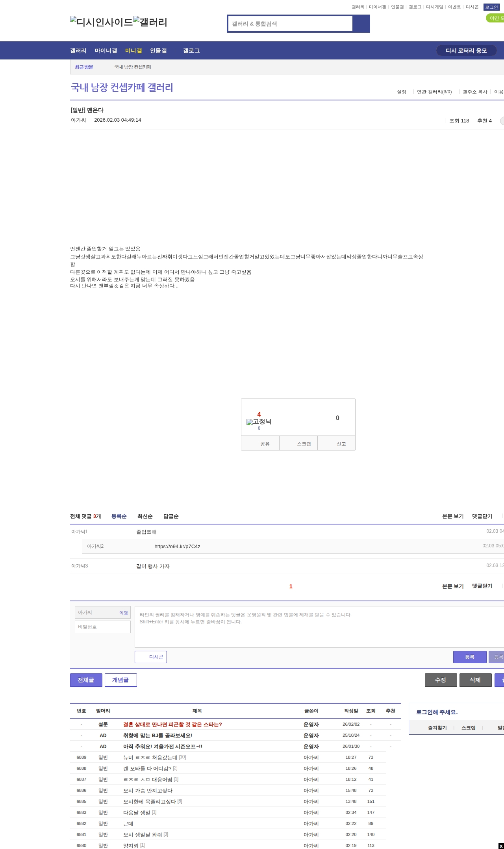Click the 디시인사이드 logo image
504x849 pixels.
102,22
